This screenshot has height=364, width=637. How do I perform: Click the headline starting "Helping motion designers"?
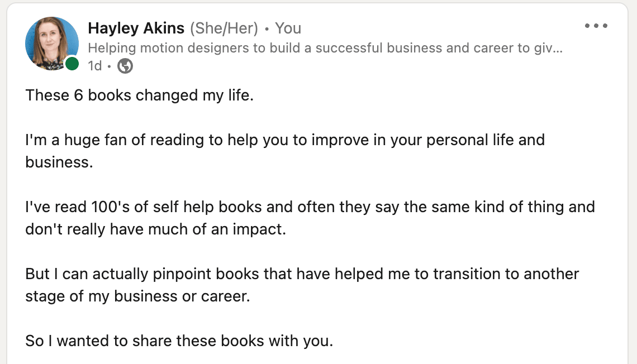325,48
